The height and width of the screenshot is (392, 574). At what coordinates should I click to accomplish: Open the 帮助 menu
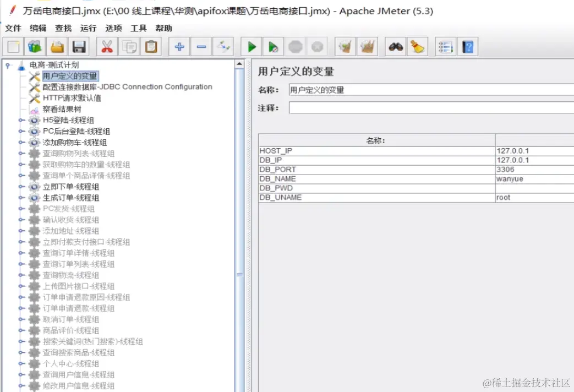click(163, 28)
